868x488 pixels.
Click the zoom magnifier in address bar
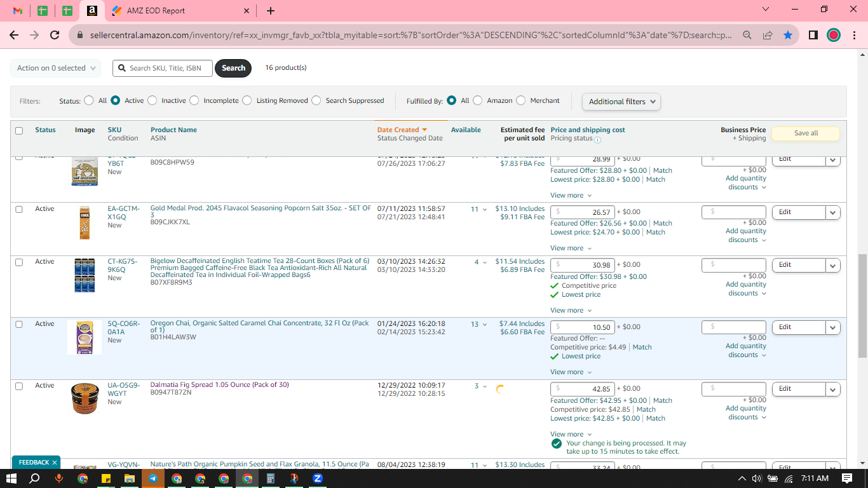point(747,36)
